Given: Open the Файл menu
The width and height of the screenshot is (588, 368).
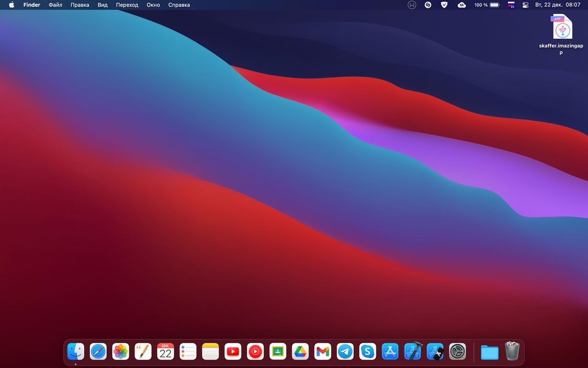Looking at the screenshot, I should (56, 5).
